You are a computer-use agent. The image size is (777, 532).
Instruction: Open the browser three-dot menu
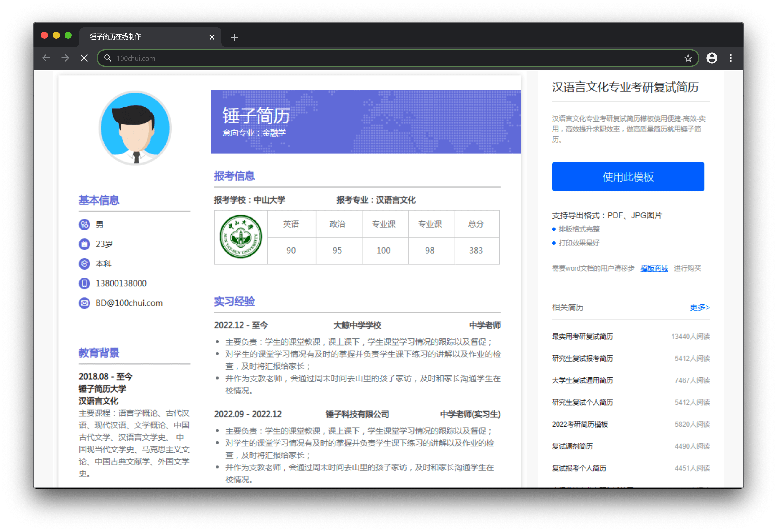731,58
